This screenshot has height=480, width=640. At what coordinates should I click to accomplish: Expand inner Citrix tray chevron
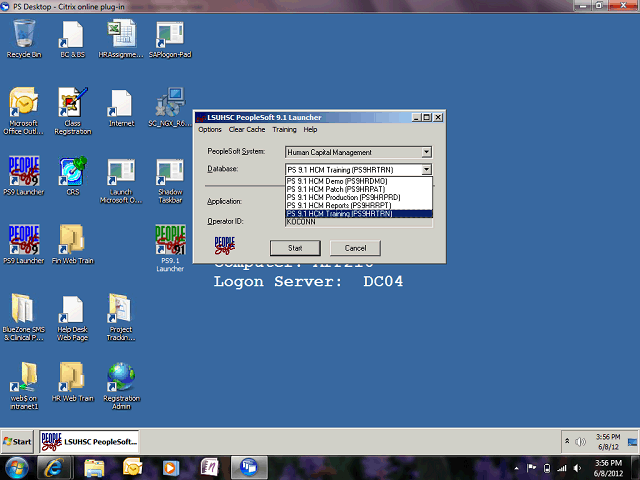[x=567, y=441]
